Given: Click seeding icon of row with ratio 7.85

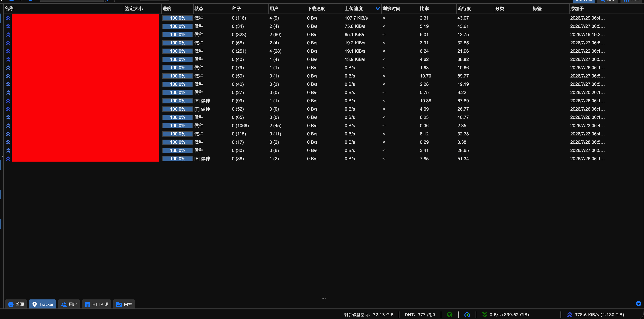Looking at the screenshot, I should 8,159.
